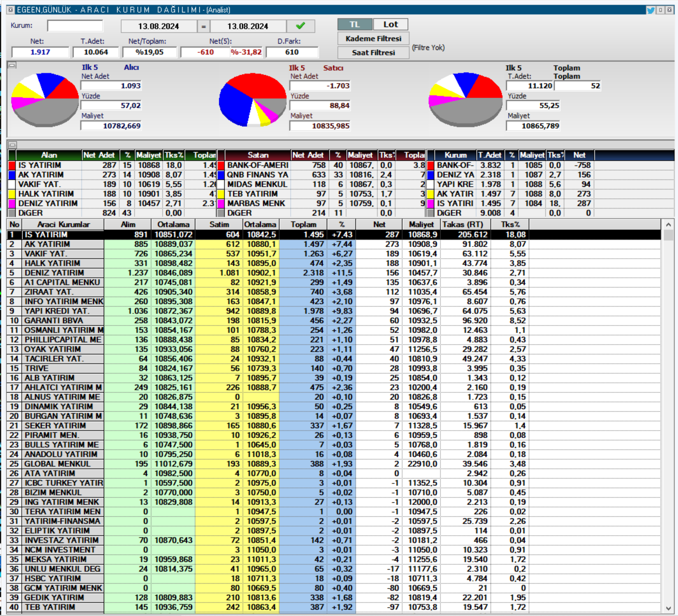678x616 pixels.
Task: Sort by Kurum header in top-right table
Action: (x=455, y=155)
